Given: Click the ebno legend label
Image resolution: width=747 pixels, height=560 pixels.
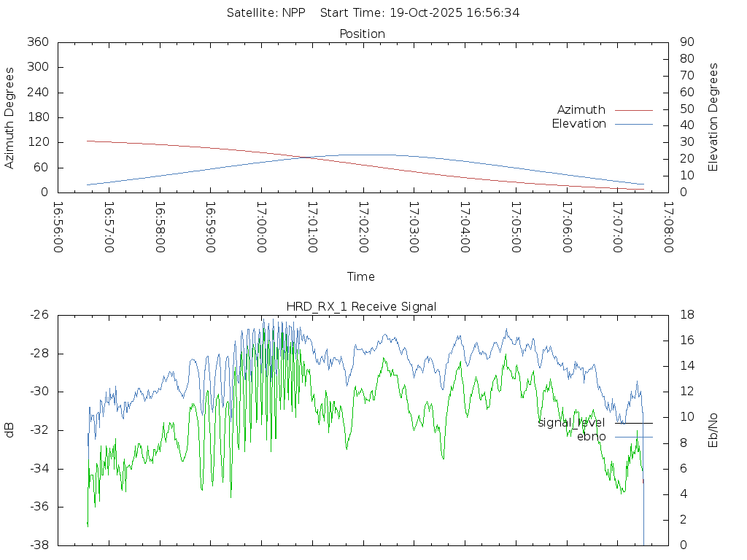Looking at the screenshot, I should tap(591, 437).
